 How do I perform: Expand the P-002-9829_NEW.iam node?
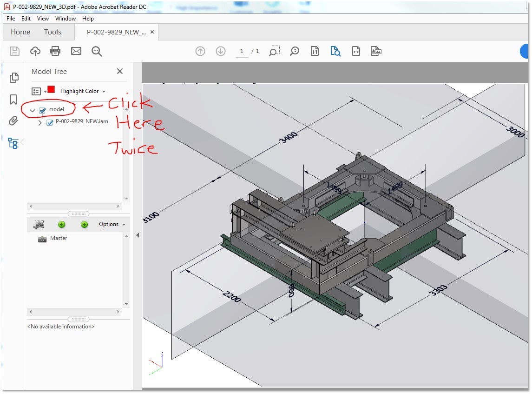tap(40, 123)
